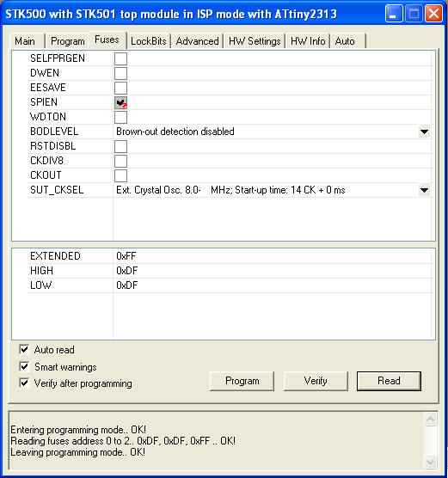Open the HW Info tab

pos(308,41)
